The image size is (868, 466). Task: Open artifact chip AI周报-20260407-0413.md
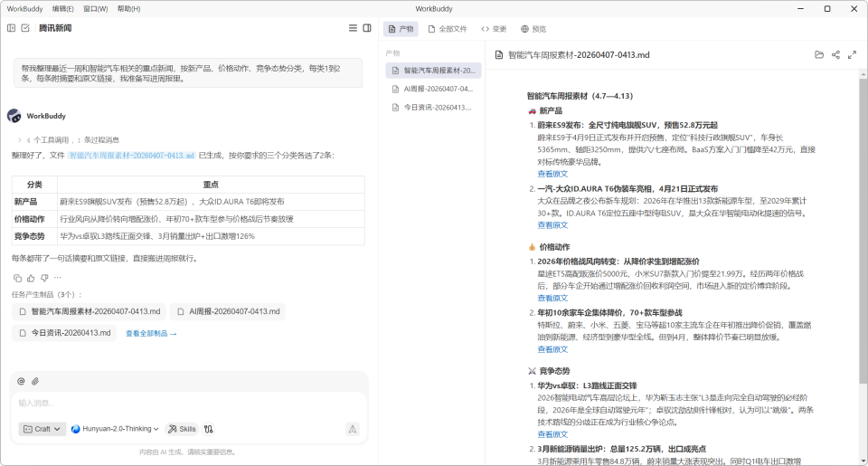tap(228, 311)
